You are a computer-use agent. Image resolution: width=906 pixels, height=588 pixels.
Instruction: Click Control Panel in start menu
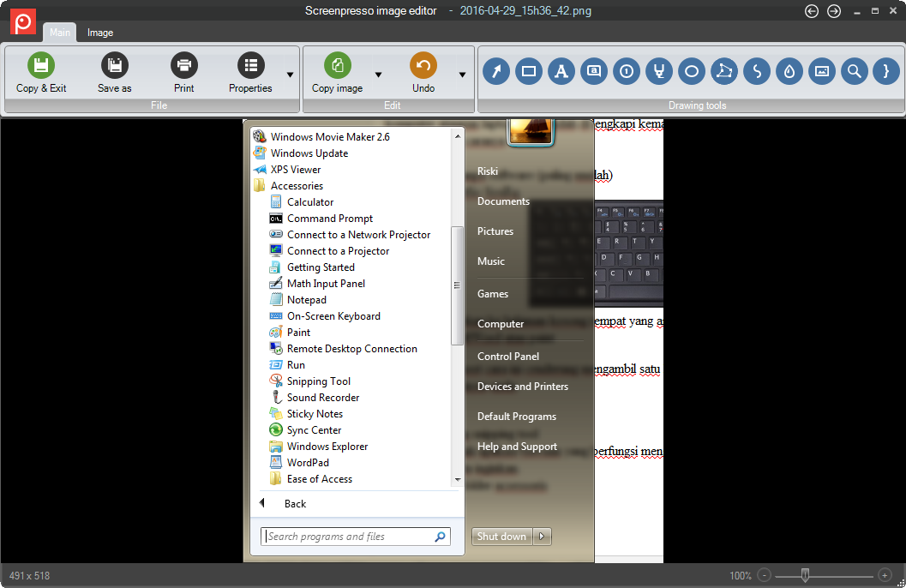click(508, 357)
